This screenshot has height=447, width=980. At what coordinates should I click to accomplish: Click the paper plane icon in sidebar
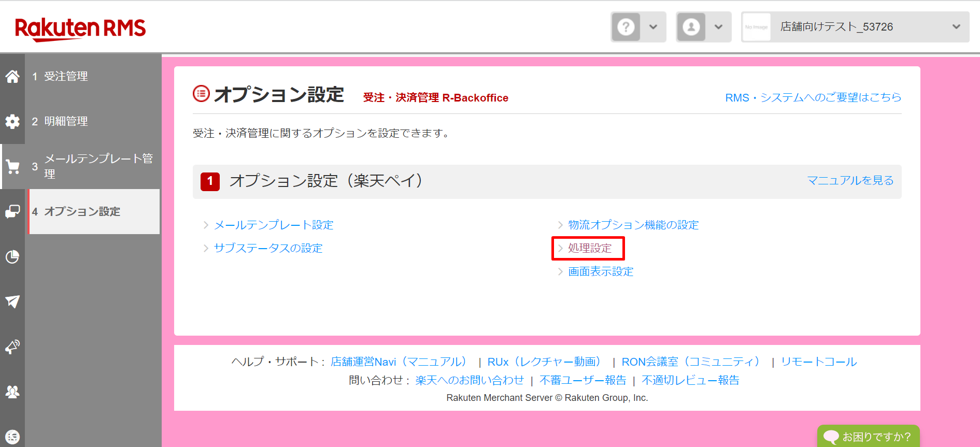pos(12,301)
